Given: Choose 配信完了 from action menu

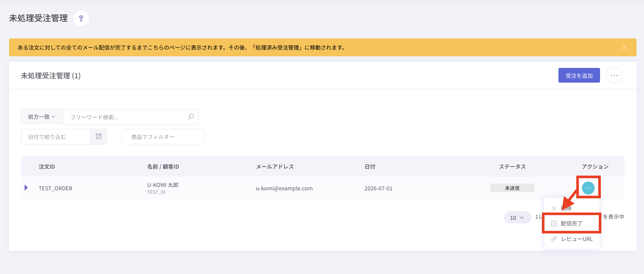Looking at the screenshot, I should coord(571,223).
